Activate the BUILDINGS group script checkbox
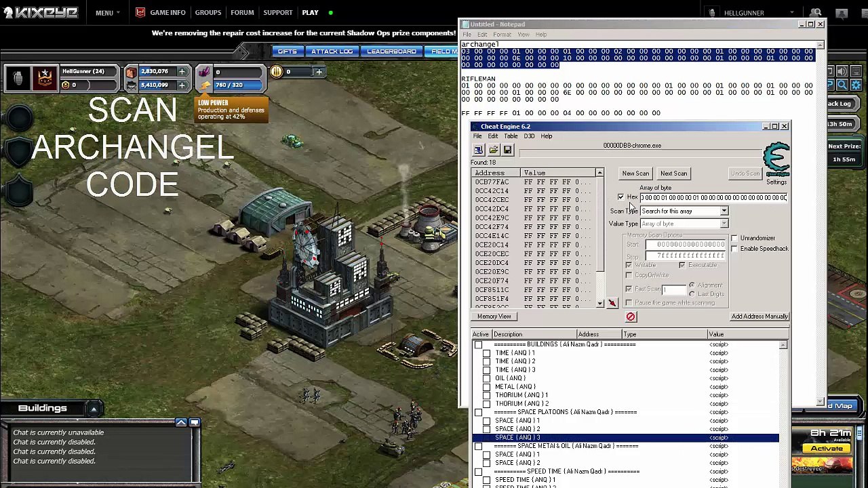 478,345
